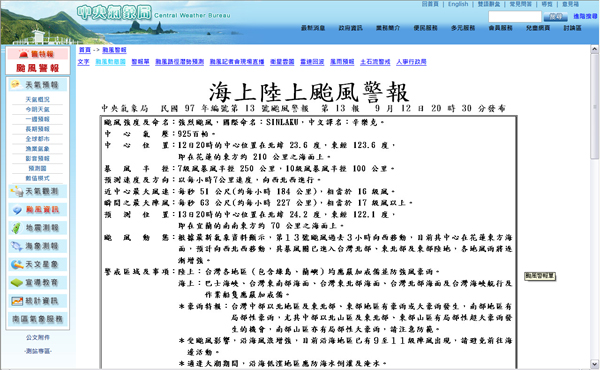Open the 人事行政局 tab
Viewport: 600px width, 370px height.
click(x=411, y=62)
